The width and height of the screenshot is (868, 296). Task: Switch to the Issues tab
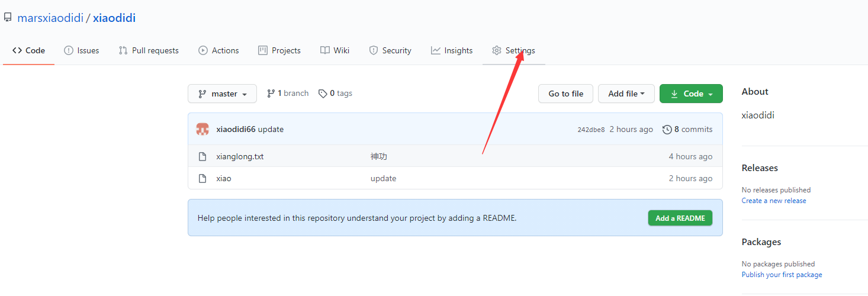click(82, 50)
